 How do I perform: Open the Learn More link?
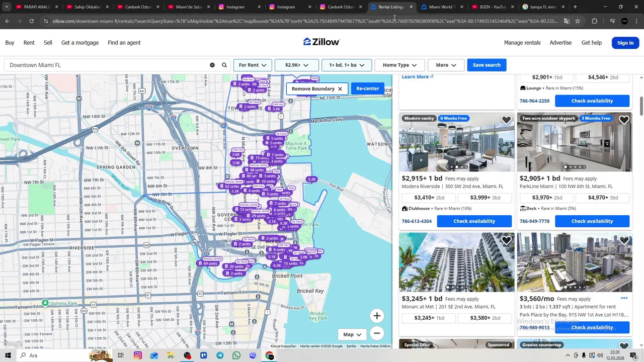pos(417,77)
